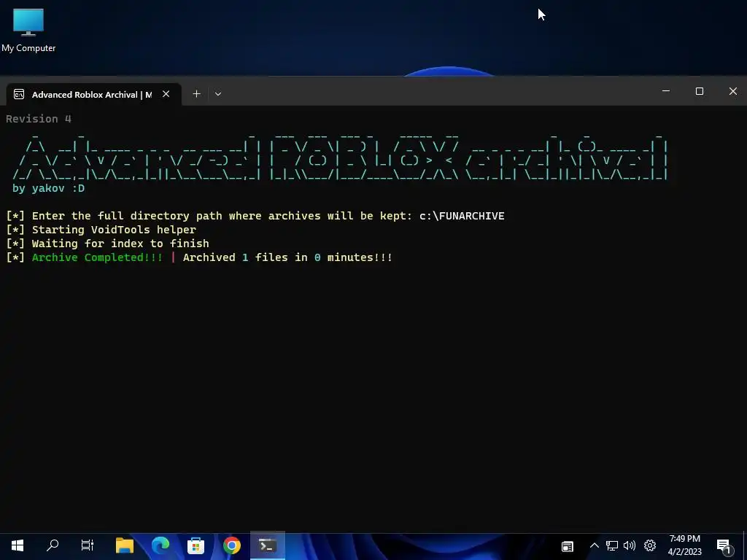Screen dimensions: 747x560
Task: Open the clock showing 7:49 PM
Action: 684,545
